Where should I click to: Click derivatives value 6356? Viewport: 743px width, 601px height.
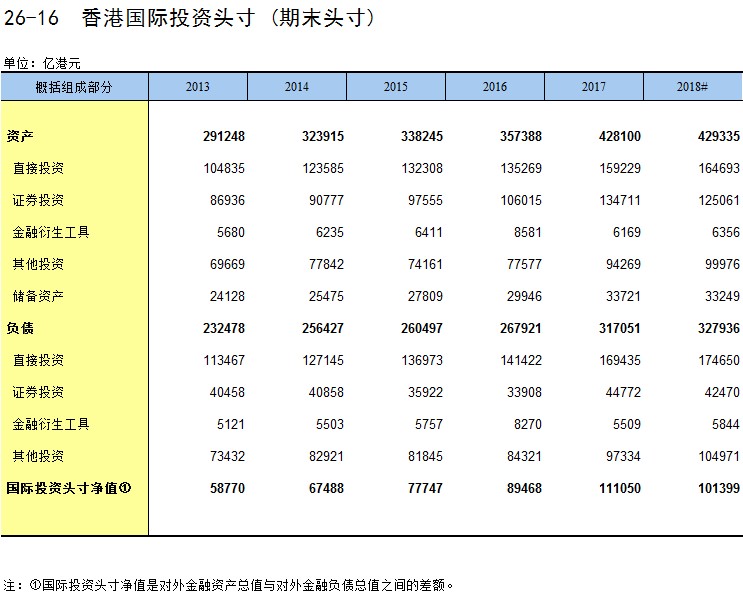(726, 232)
